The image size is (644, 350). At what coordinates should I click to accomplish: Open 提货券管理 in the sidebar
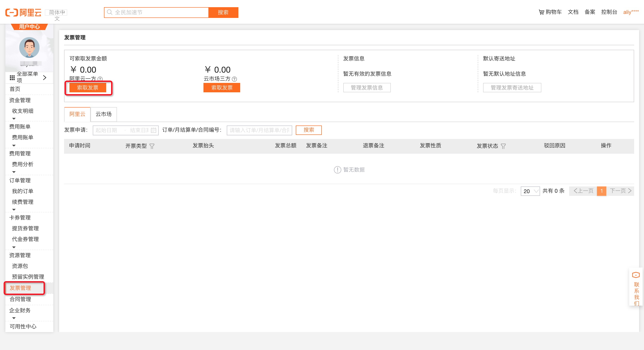[25, 229]
